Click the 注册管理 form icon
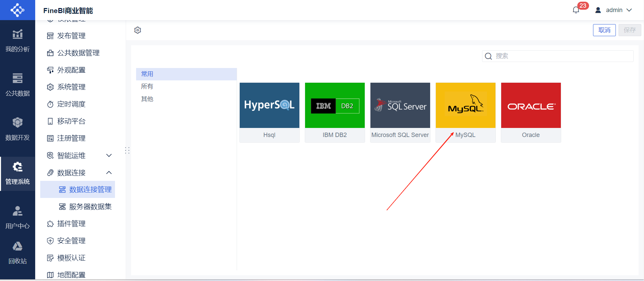Image resolution: width=644 pixels, height=281 pixels. [x=50, y=138]
